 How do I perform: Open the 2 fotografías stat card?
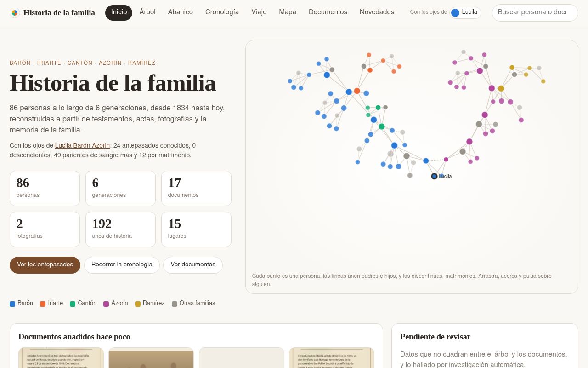(45, 229)
